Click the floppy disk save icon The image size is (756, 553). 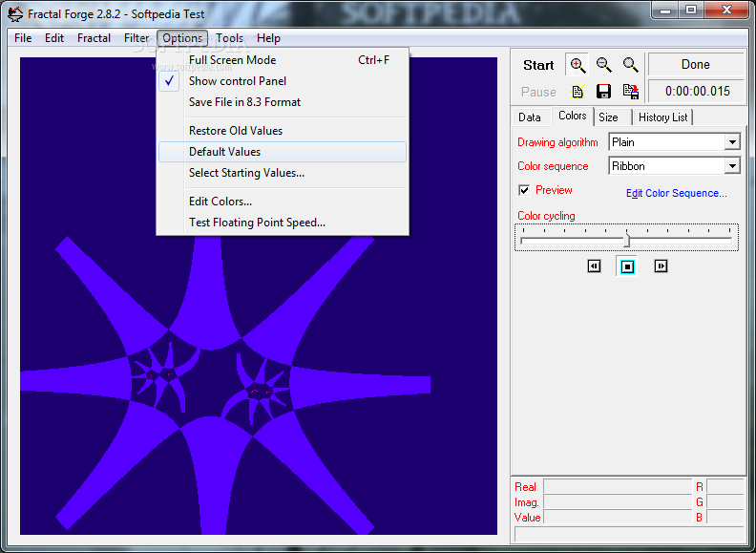click(x=603, y=91)
